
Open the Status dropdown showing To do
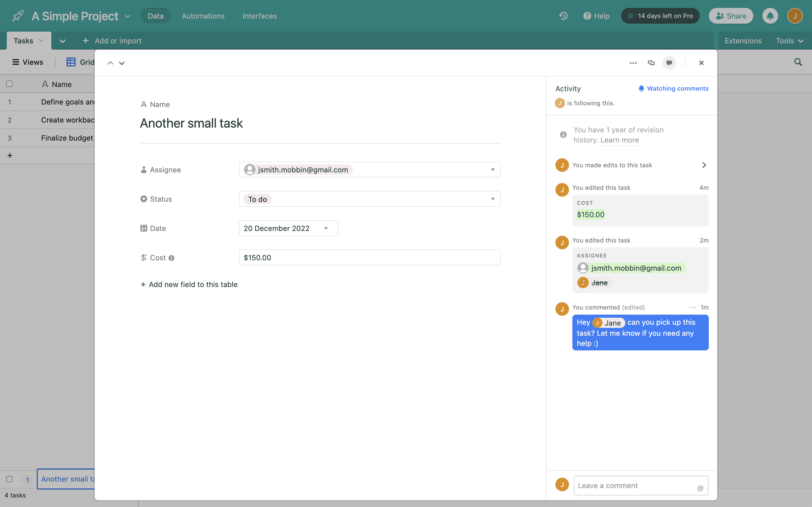pos(493,199)
